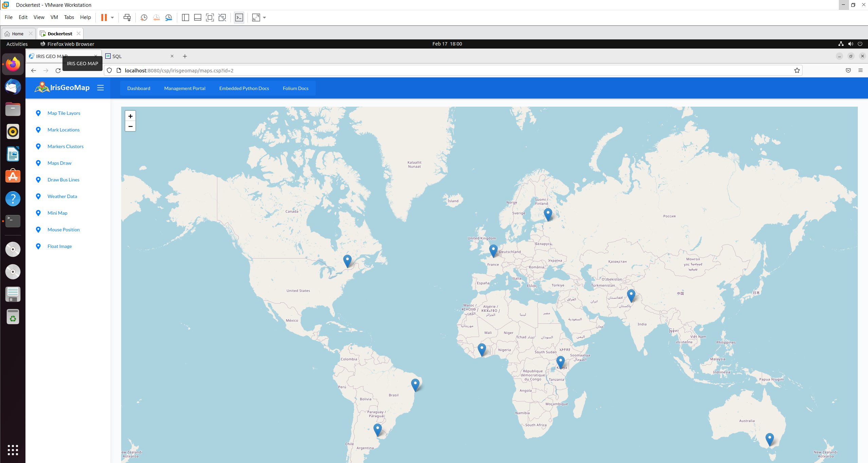Click the map marker over Australia
Screen dimensions: 868x463
pyautogui.click(x=770, y=439)
